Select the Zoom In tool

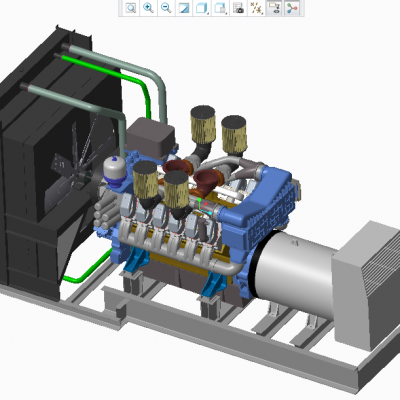148,8
